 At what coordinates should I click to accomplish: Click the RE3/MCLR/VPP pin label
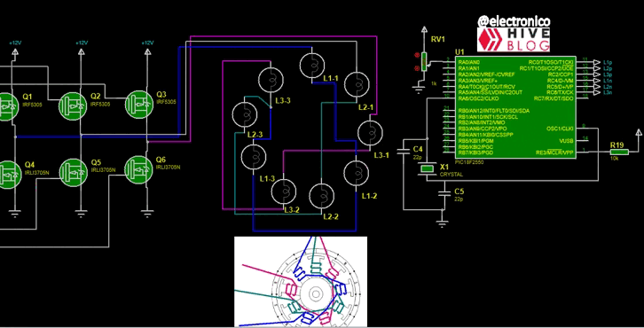554,152
